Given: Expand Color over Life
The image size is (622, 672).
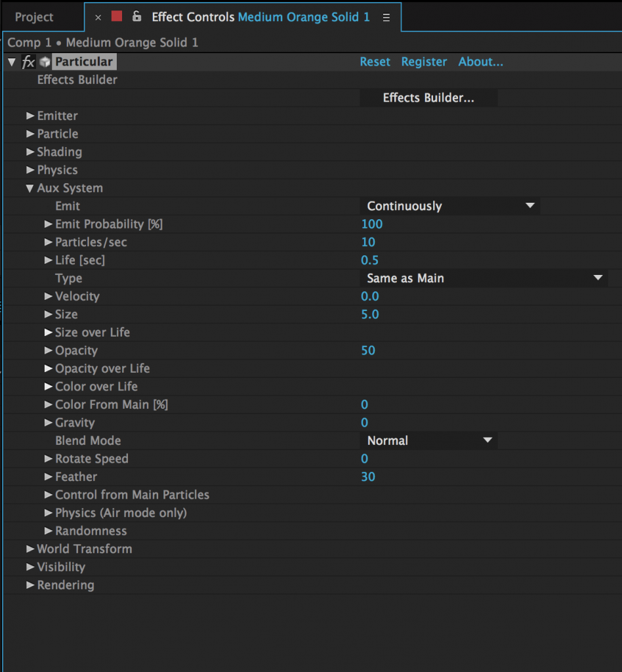Looking at the screenshot, I should [x=48, y=386].
